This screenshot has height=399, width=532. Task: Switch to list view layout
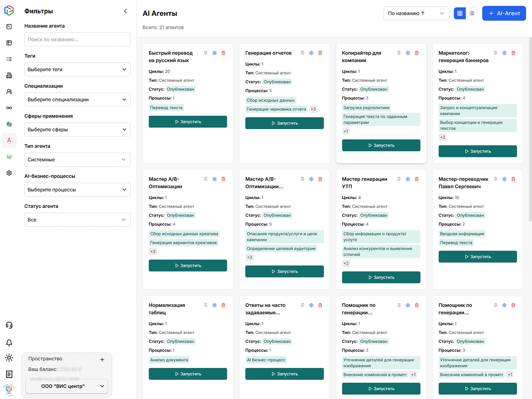pyautogui.click(x=472, y=13)
